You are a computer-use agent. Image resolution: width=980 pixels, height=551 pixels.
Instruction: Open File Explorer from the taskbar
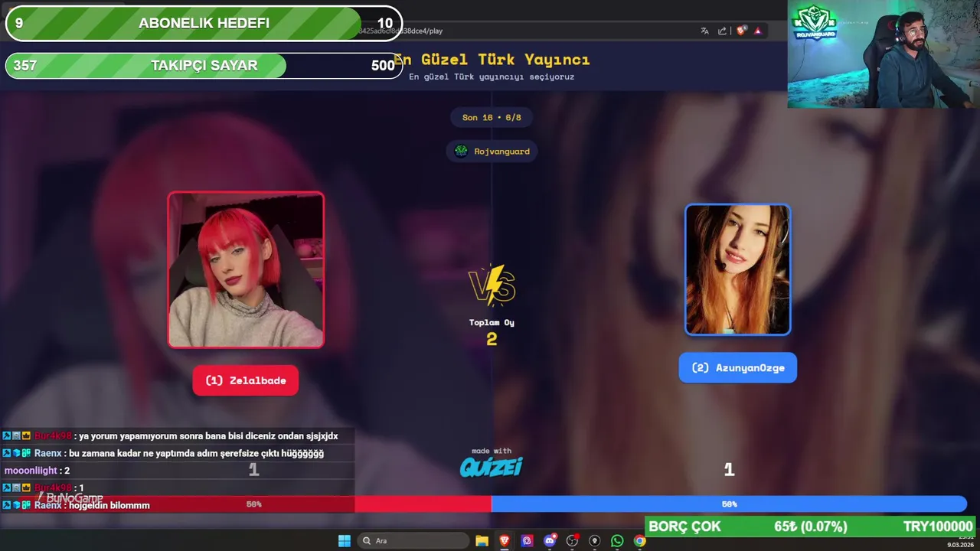pos(482,541)
